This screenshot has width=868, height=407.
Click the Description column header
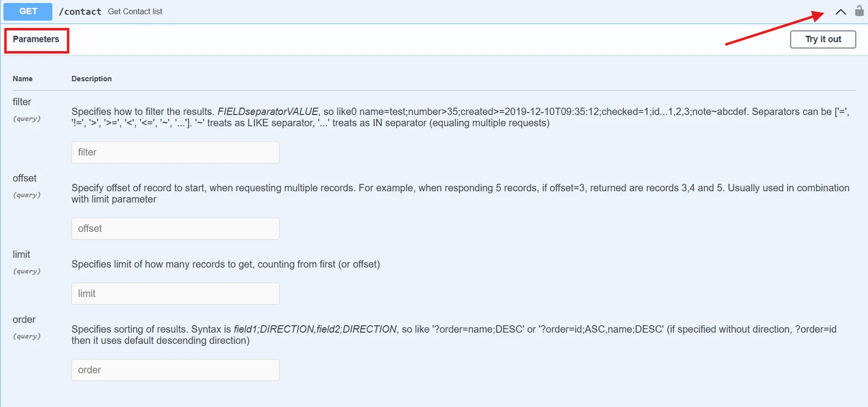[92, 79]
